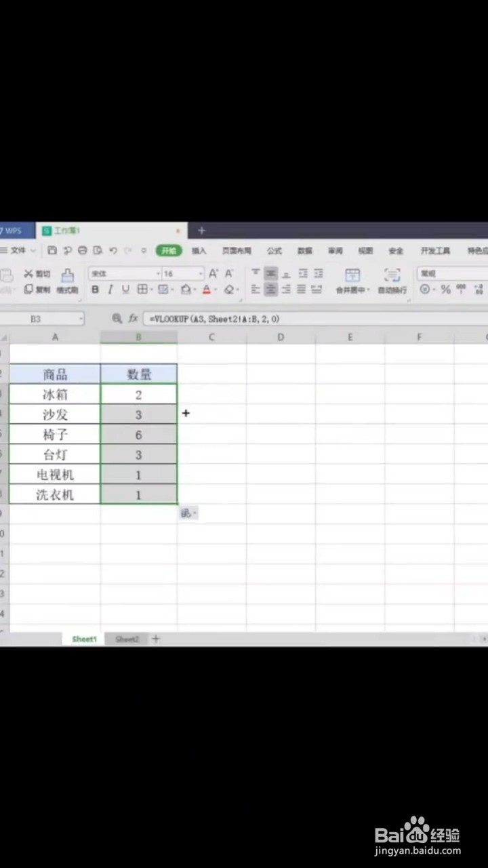Click the cell containing 沙发
This screenshot has width=488, height=868.
point(55,414)
